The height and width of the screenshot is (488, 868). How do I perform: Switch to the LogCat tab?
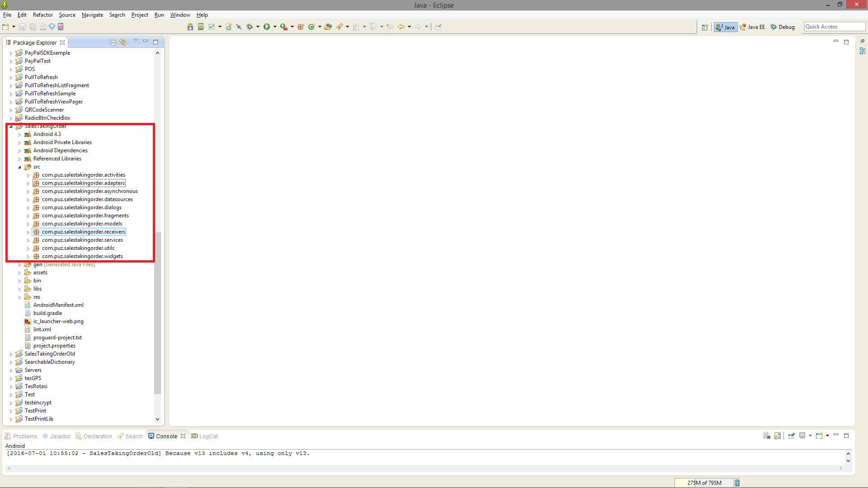tap(204, 436)
